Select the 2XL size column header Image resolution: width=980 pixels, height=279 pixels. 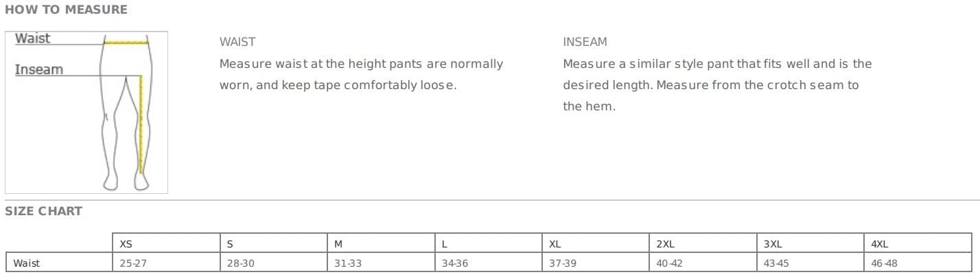coord(666,244)
